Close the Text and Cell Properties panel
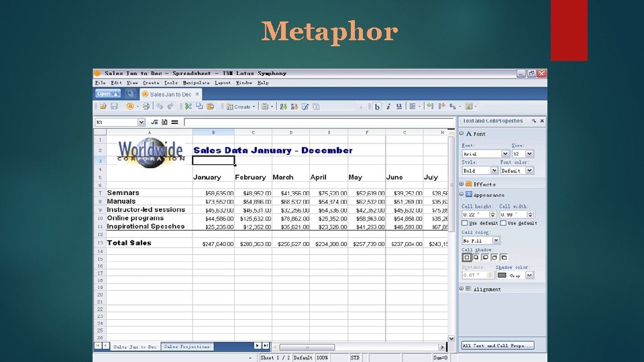The height and width of the screenshot is (362, 644). coord(542,121)
